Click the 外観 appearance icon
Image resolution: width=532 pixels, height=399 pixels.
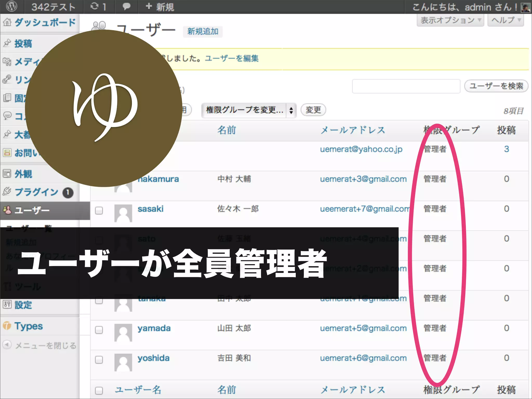coord(7,174)
